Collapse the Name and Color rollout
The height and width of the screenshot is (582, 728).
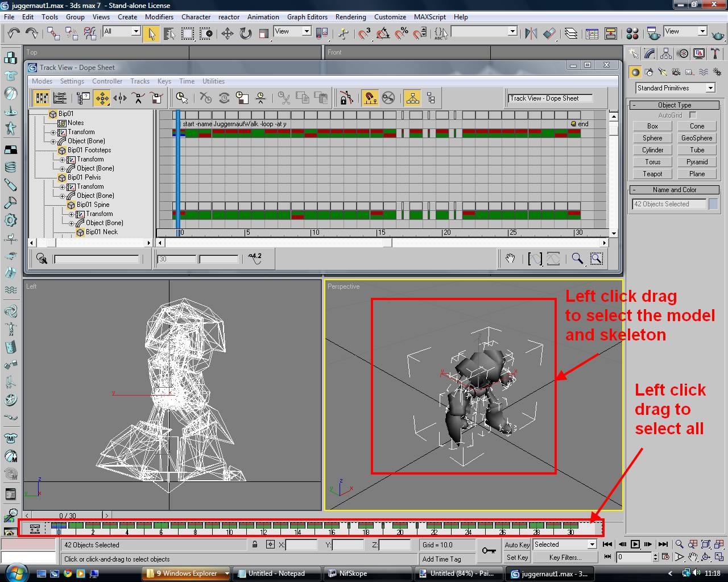click(x=675, y=190)
